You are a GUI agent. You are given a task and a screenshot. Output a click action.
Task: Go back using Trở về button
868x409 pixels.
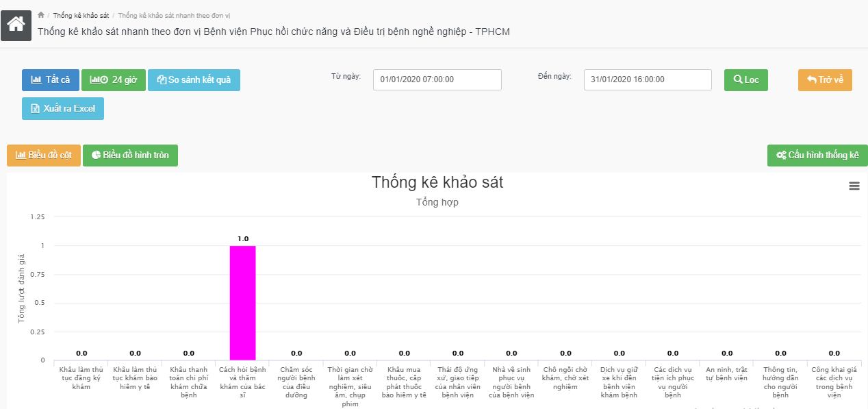(x=825, y=79)
